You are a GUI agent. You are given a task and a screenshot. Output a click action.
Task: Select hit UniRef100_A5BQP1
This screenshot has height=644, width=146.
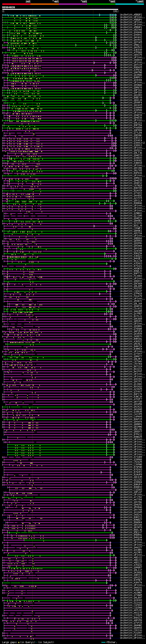(131, 27)
